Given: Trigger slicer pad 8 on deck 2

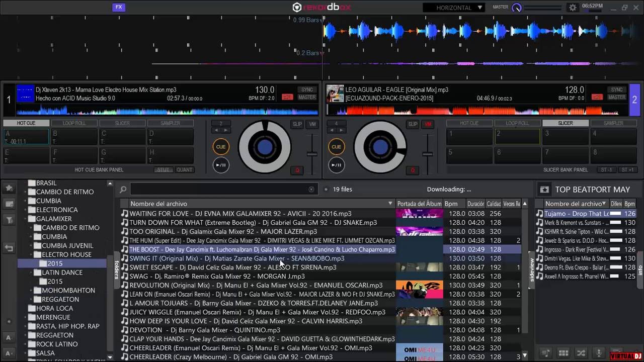Looking at the screenshot, I should click(x=613, y=155).
